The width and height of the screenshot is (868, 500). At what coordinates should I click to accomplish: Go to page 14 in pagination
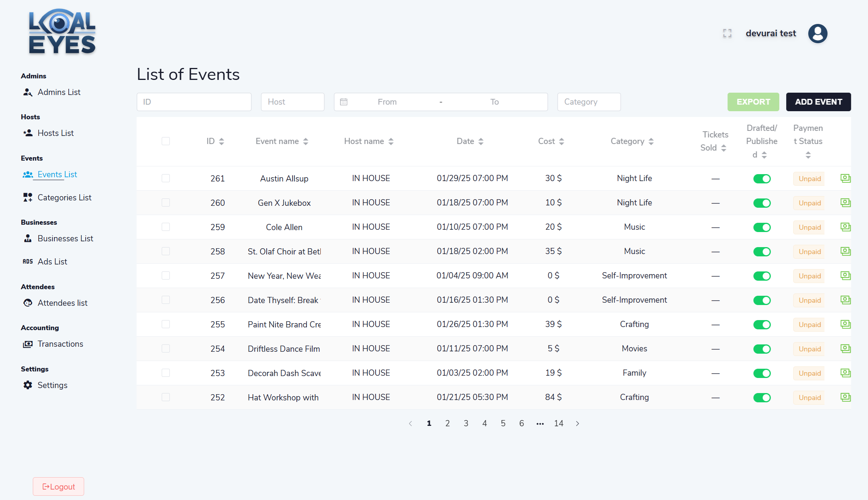click(x=558, y=424)
